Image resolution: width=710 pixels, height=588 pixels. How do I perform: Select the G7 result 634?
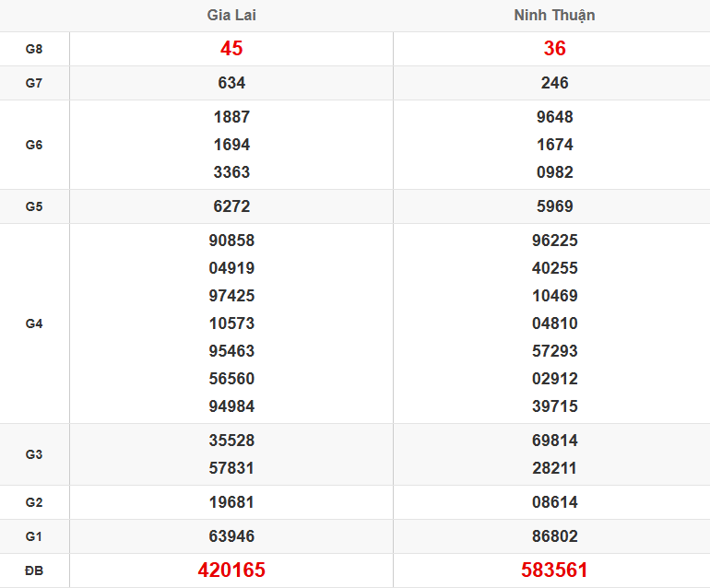[x=231, y=83]
